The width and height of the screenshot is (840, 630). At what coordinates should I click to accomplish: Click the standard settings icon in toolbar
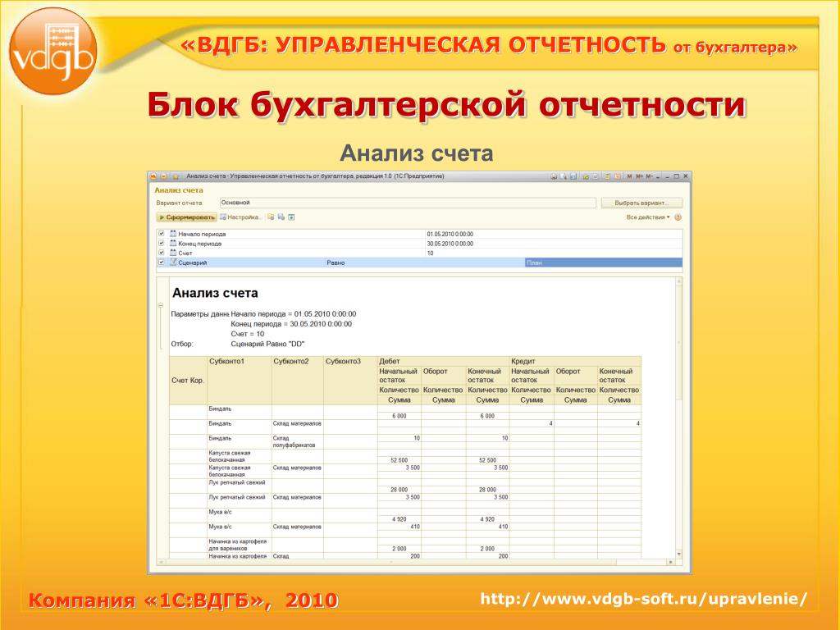tap(291, 217)
